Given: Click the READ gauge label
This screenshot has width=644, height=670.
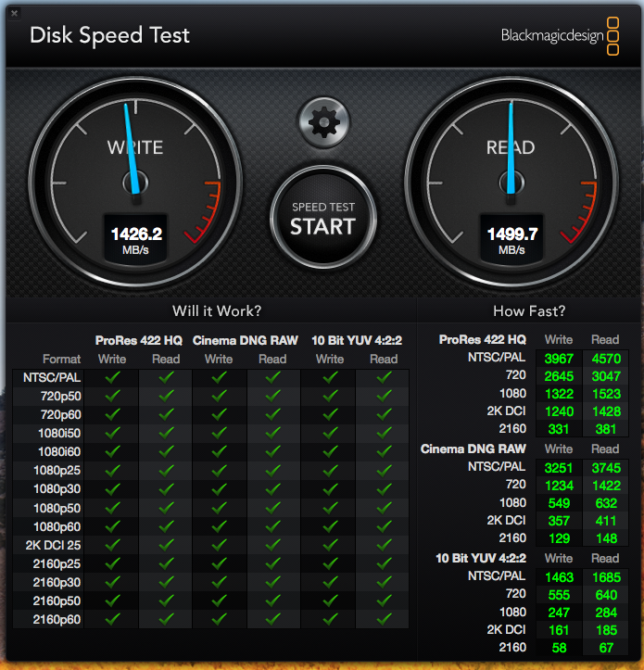Looking at the screenshot, I should 511,148.
